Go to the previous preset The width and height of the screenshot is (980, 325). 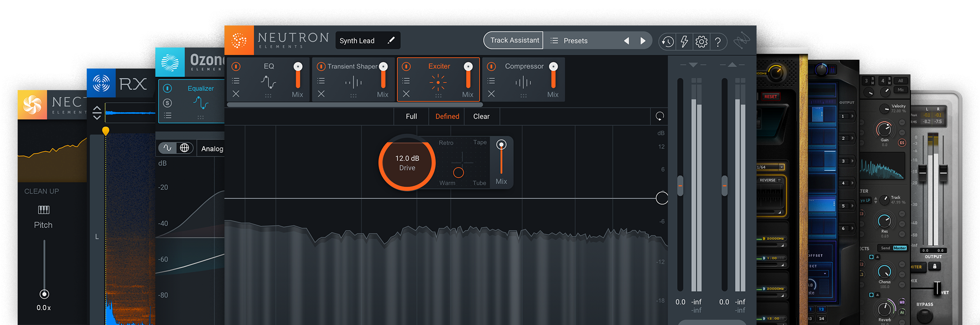pos(626,41)
